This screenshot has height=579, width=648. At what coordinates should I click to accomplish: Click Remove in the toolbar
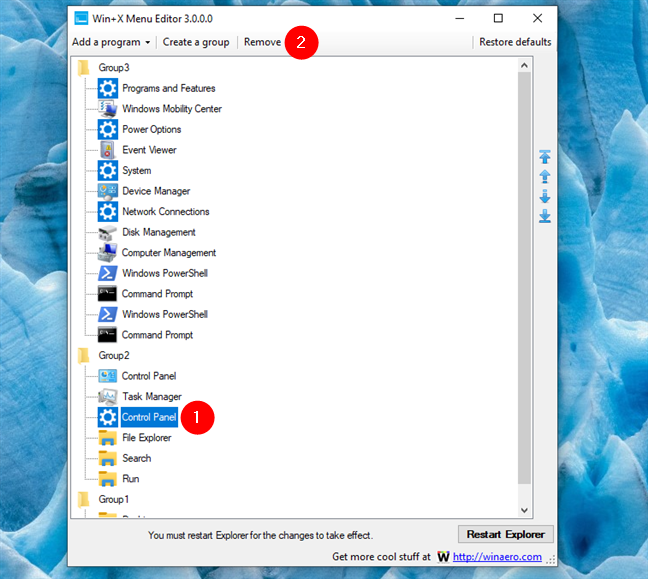(x=262, y=42)
